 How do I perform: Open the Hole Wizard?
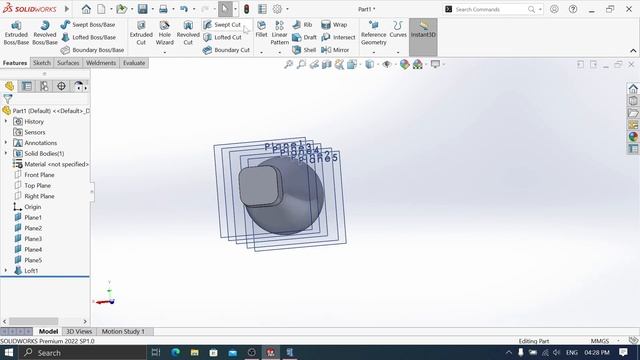164,33
